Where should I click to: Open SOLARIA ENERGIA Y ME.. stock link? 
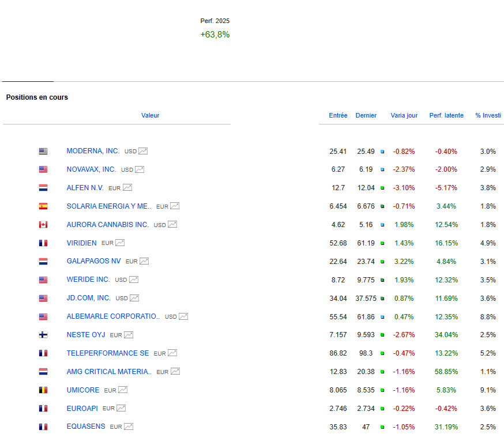point(108,206)
